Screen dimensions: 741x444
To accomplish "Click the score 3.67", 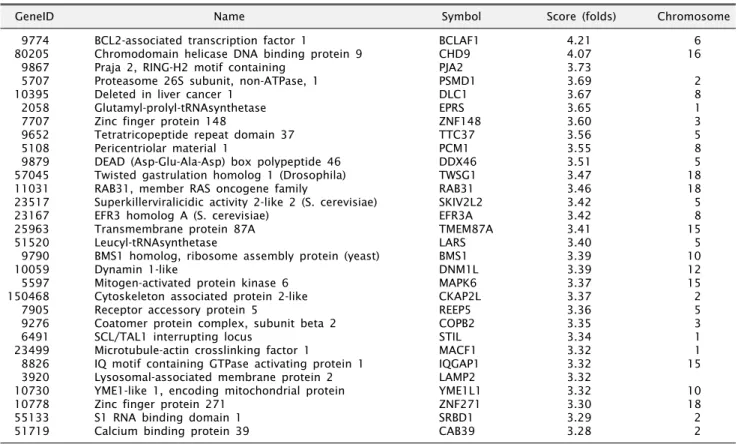I will pyautogui.click(x=579, y=94).
